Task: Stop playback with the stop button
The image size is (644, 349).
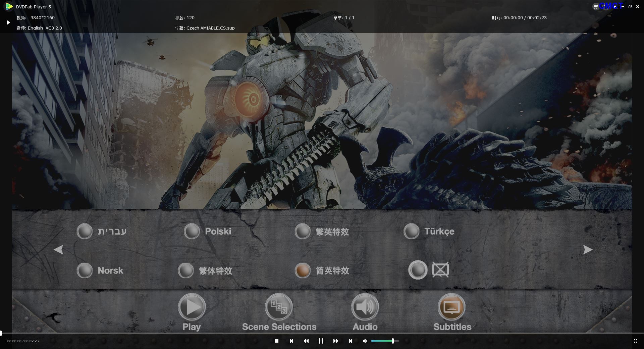Action: point(277,341)
